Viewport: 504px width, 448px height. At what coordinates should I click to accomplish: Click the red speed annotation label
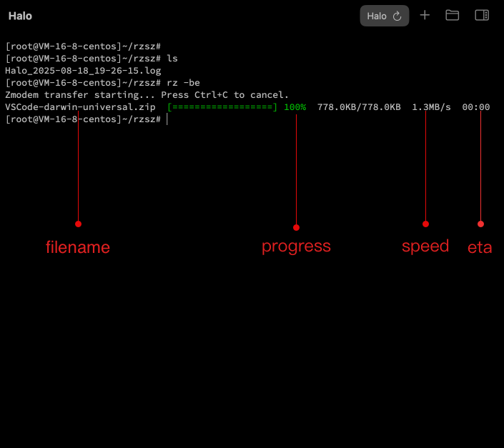[x=425, y=247]
